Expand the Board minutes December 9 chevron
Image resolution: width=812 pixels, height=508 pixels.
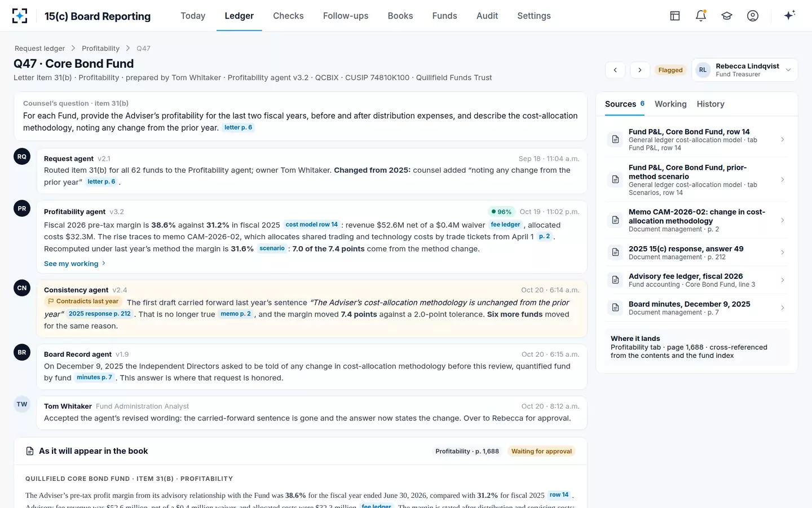[783, 308]
